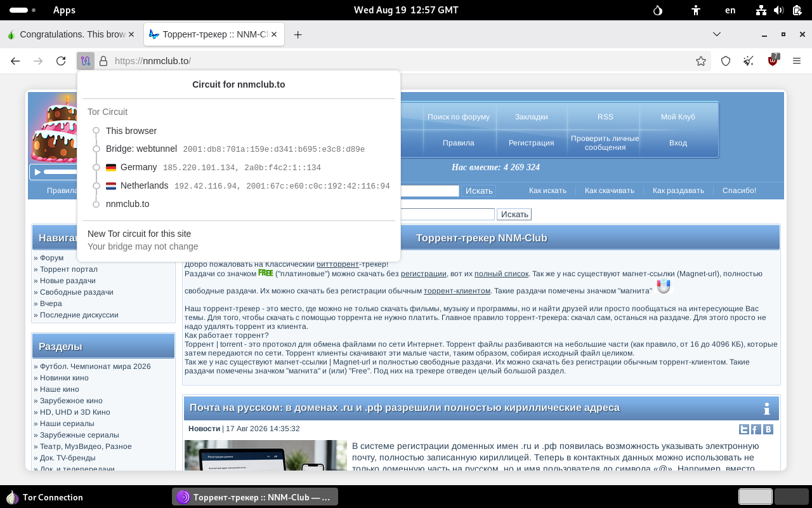Viewport: 812px width, 508px height.
Task: Select the Торрент-трекер NNM-Club tab
Action: tap(214, 34)
